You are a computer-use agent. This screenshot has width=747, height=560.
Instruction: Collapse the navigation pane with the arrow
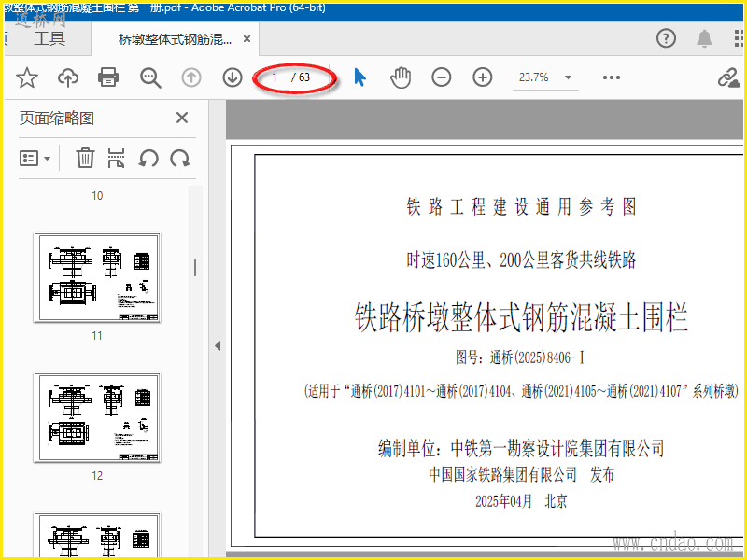pyautogui.click(x=218, y=345)
